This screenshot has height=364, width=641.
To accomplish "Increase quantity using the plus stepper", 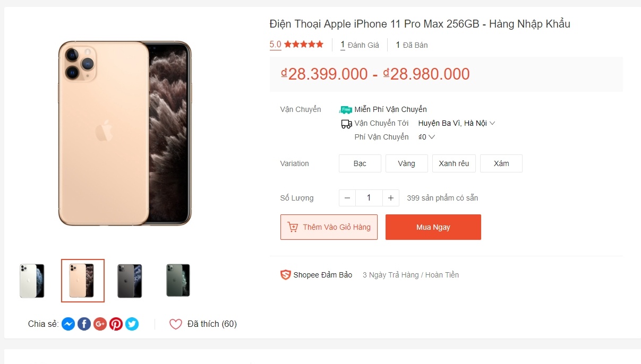I will (390, 197).
